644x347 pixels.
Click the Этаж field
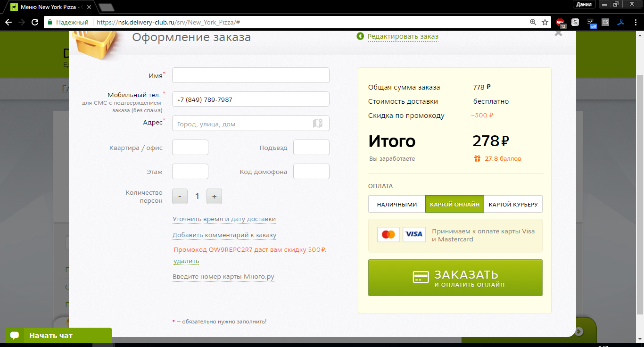[190, 172]
